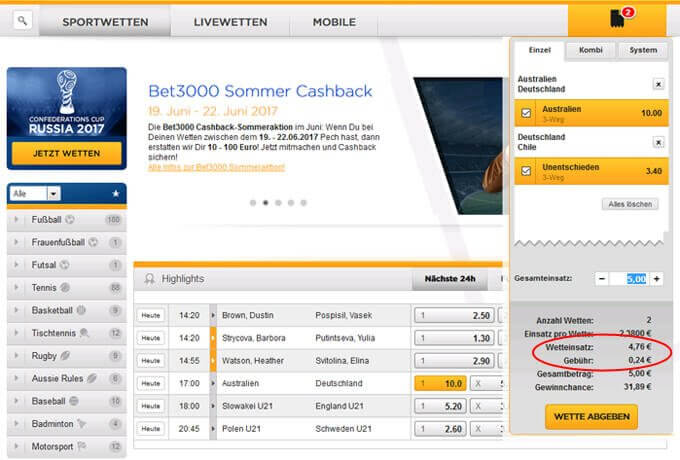Click the Futsal ball icon
The image size is (680, 460).
[x=64, y=264]
